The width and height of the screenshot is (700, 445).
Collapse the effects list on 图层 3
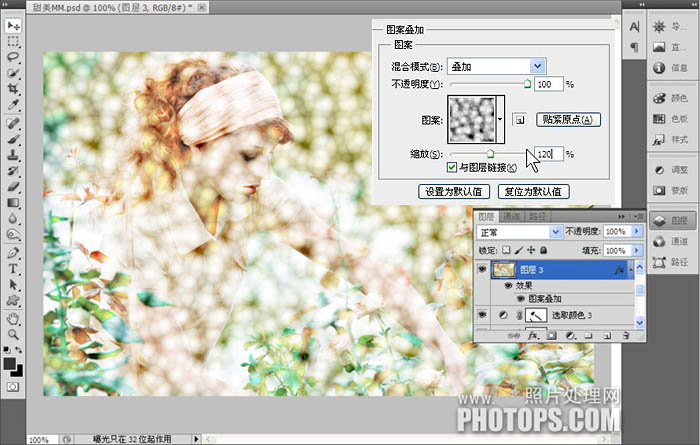[631, 270]
